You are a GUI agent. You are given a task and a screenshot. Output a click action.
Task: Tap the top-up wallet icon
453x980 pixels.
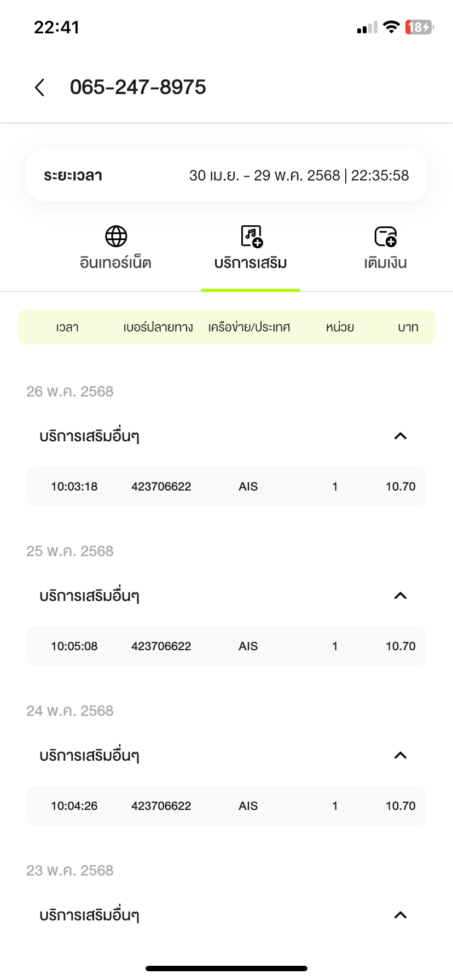click(x=386, y=236)
